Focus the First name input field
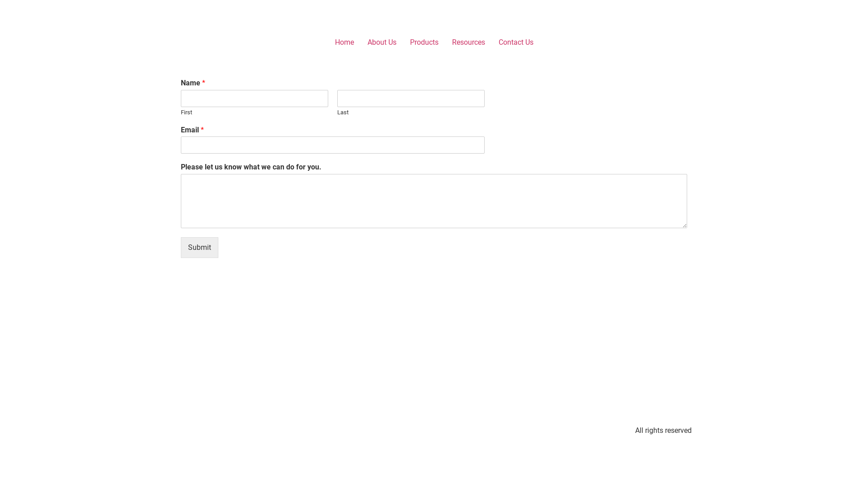 click(x=255, y=99)
